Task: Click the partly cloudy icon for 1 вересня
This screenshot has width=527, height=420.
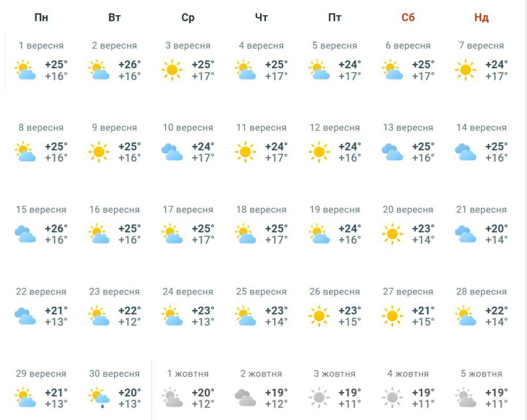Action: pos(26,70)
